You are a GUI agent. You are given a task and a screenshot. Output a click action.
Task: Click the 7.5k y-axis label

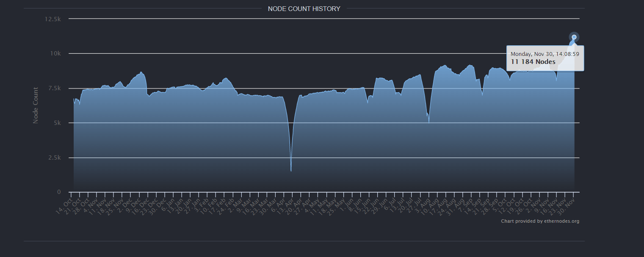55,88
